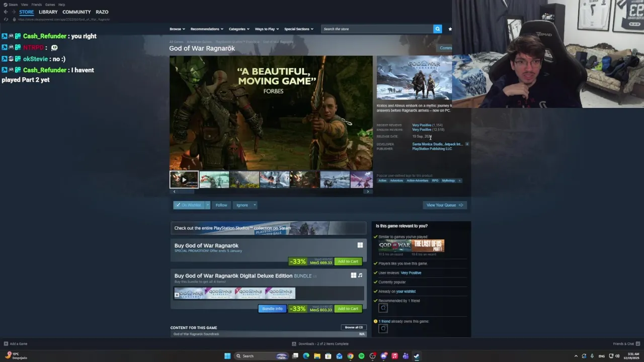The height and width of the screenshot is (362, 644).
Task: Open Downloads status at bottom bar
Action: [320, 344]
